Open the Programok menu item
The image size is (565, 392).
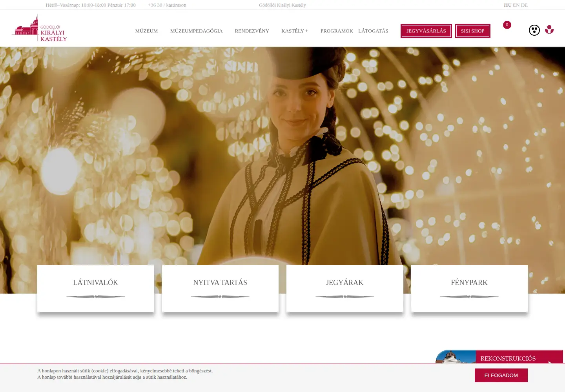(x=337, y=31)
